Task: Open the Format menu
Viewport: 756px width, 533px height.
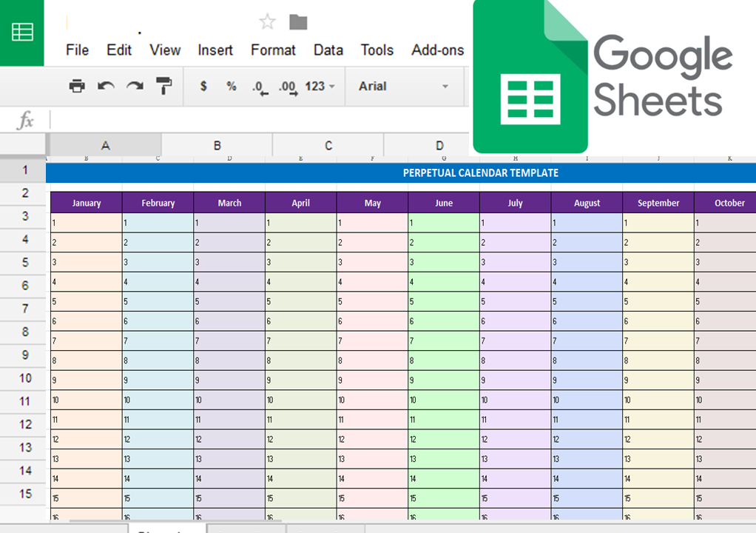Action: tap(273, 50)
